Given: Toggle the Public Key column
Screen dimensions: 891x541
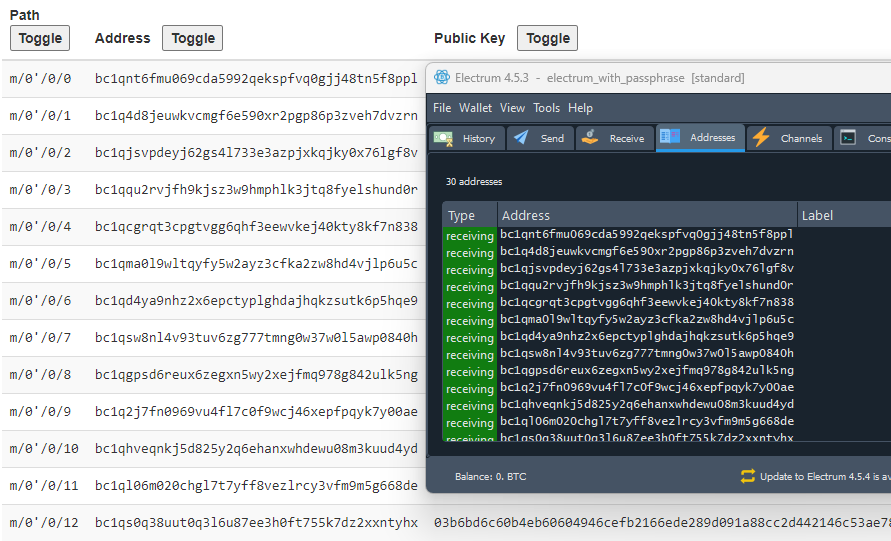Looking at the screenshot, I should click(x=548, y=38).
